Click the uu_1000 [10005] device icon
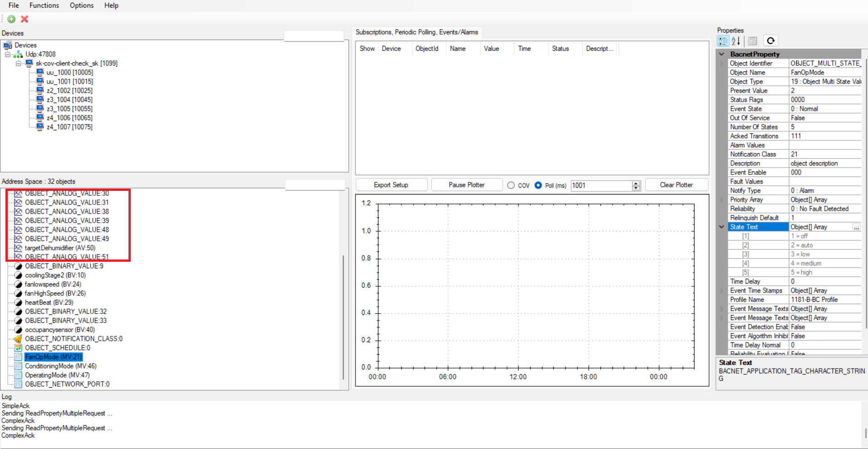Viewport: 868px width, 449px height. (x=40, y=72)
